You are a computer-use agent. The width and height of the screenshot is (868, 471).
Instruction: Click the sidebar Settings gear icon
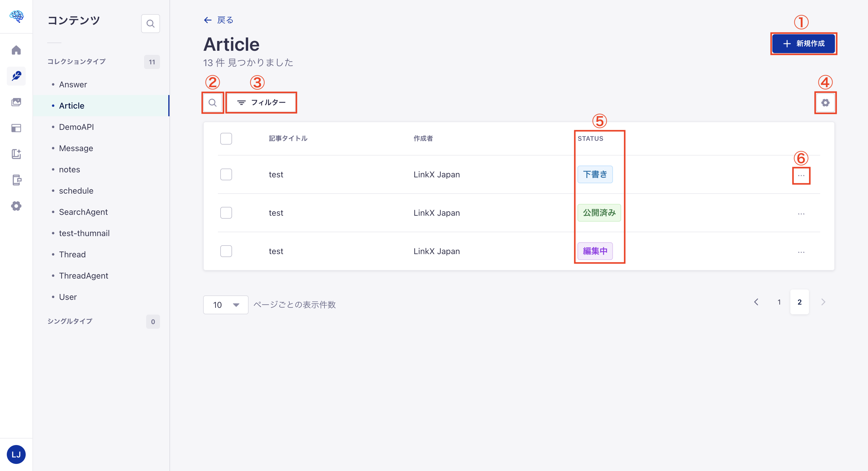[16, 206]
